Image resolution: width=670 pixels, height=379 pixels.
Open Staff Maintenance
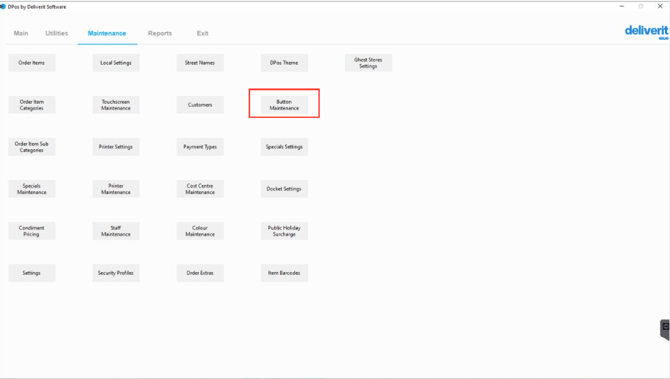(116, 231)
